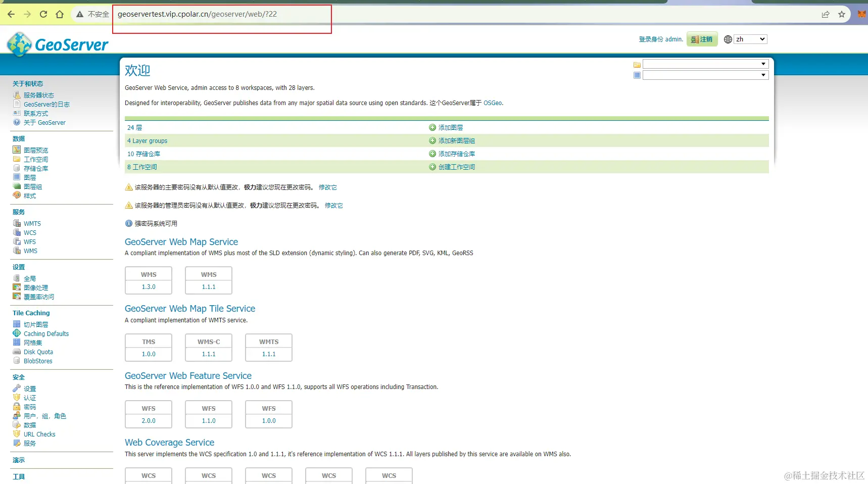Click the Caching Defaults globe icon
This screenshot has height=484, width=868.
tap(17, 333)
